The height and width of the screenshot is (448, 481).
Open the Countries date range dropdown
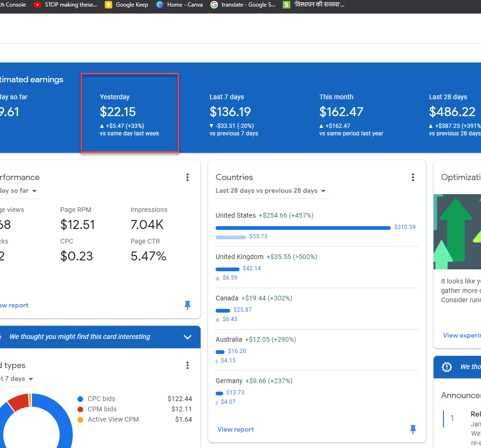point(272,191)
